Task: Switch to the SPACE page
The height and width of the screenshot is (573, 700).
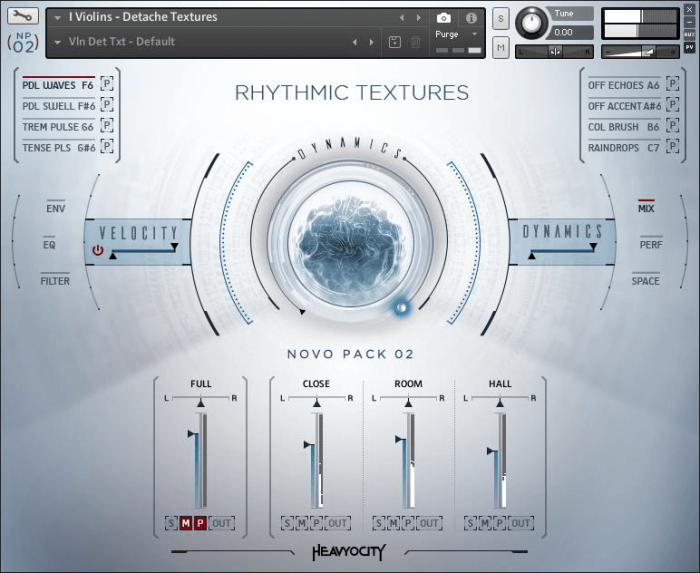Action: (646, 281)
